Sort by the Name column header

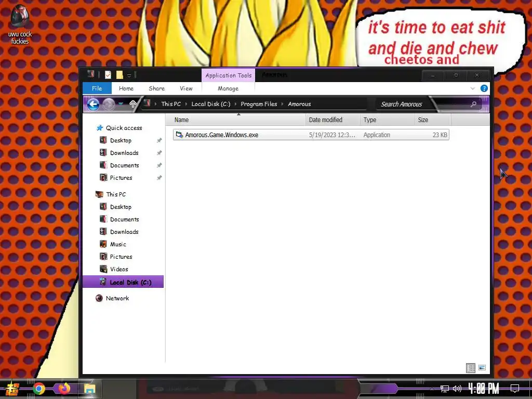pyautogui.click(x=238, y=120)
